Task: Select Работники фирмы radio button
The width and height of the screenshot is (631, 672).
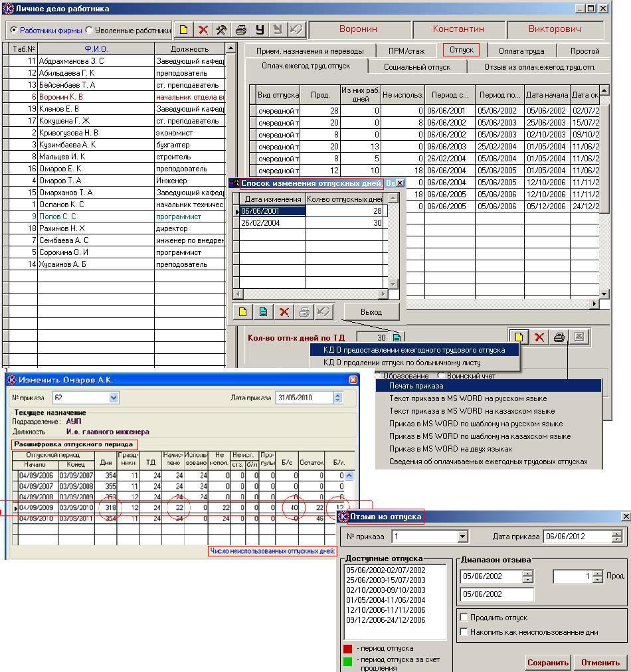Action: click(x=14, y=30)
